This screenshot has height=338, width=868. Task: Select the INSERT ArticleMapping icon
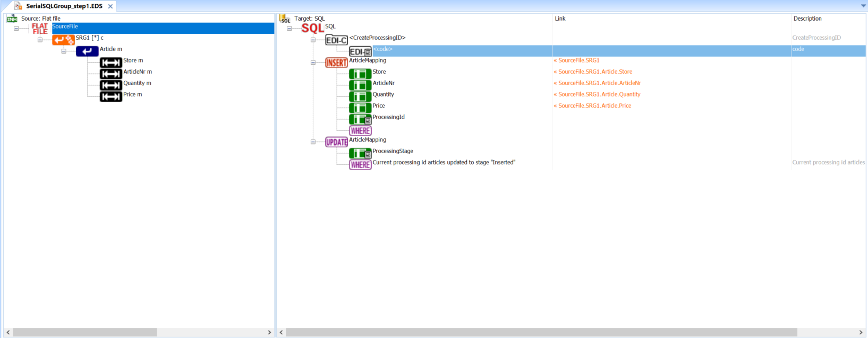click(x=336, y=63)
